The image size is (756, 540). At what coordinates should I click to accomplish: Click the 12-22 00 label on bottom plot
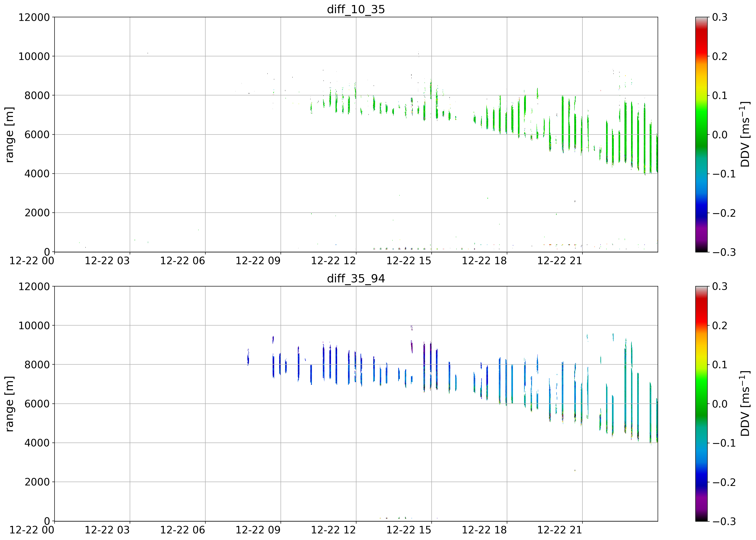[32, 530]
